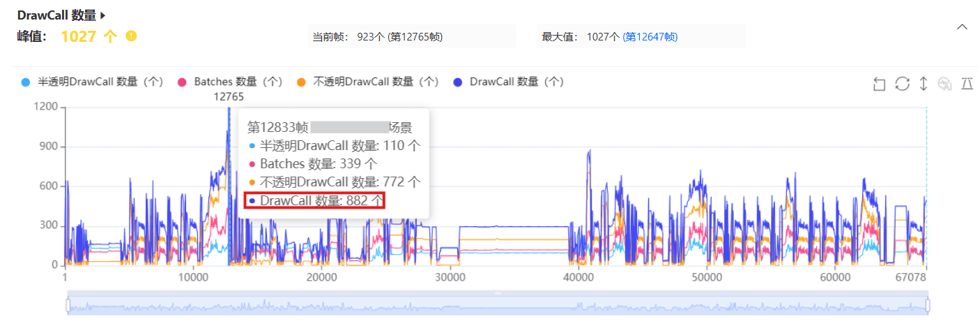Click the left handle of range slider
The image size is (980, 326).
pyautogui.click(x=68, y=305)
